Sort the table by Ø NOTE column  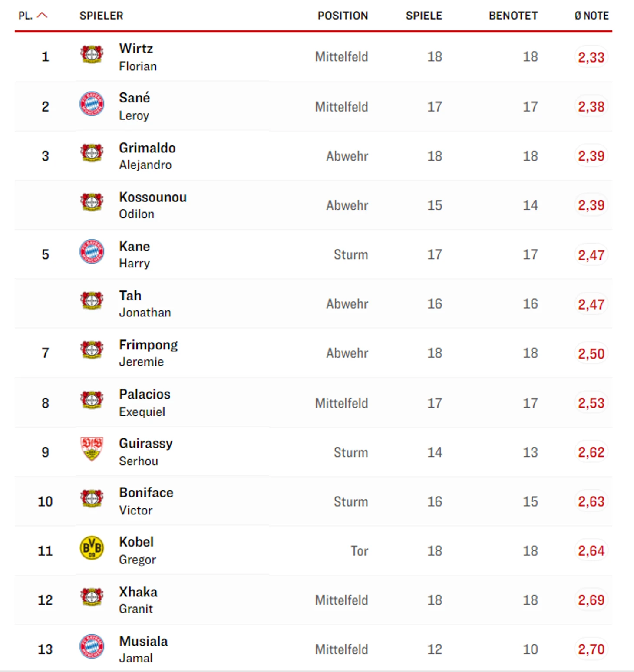[x=591, y=16]
